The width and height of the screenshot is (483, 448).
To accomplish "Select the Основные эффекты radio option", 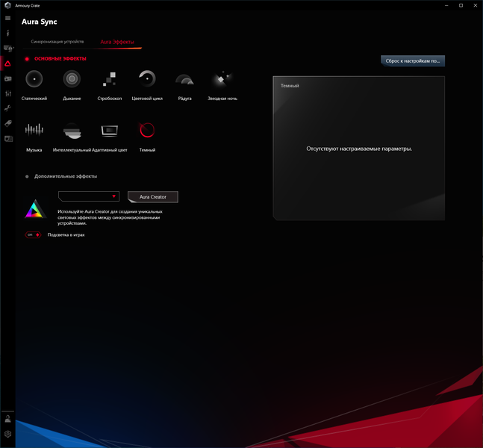I will coord(27,59).
